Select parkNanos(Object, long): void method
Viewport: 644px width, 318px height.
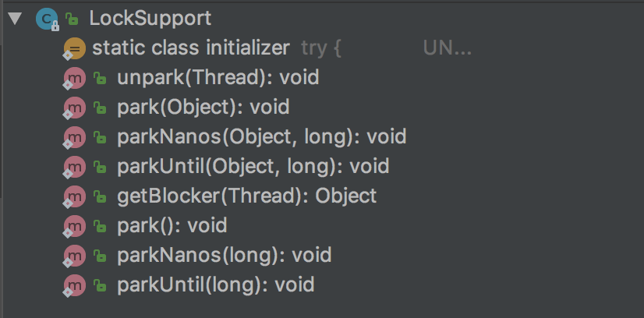tap(261, 137)
